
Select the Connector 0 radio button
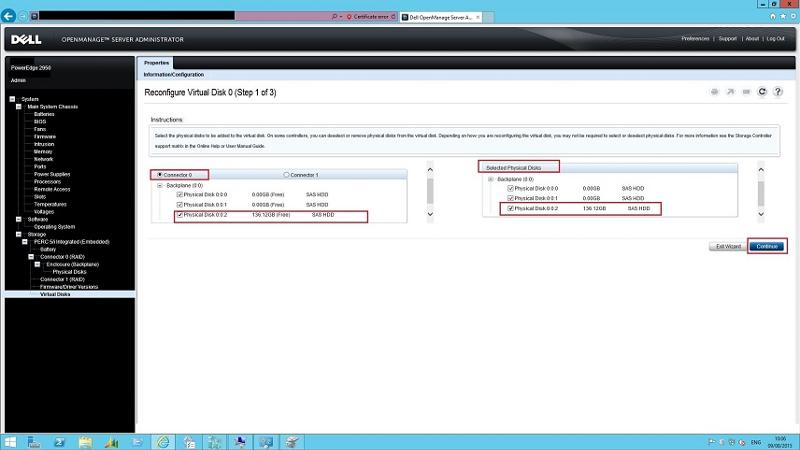158,174
